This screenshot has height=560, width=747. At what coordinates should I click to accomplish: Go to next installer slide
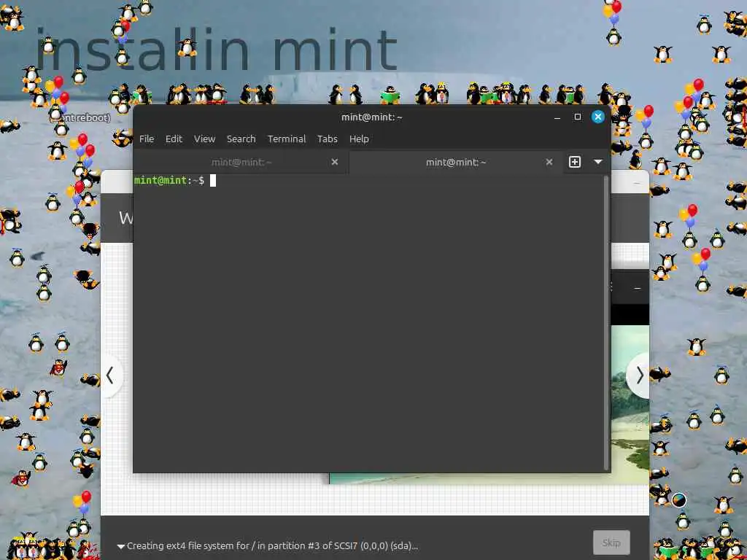tap(639, 376)
